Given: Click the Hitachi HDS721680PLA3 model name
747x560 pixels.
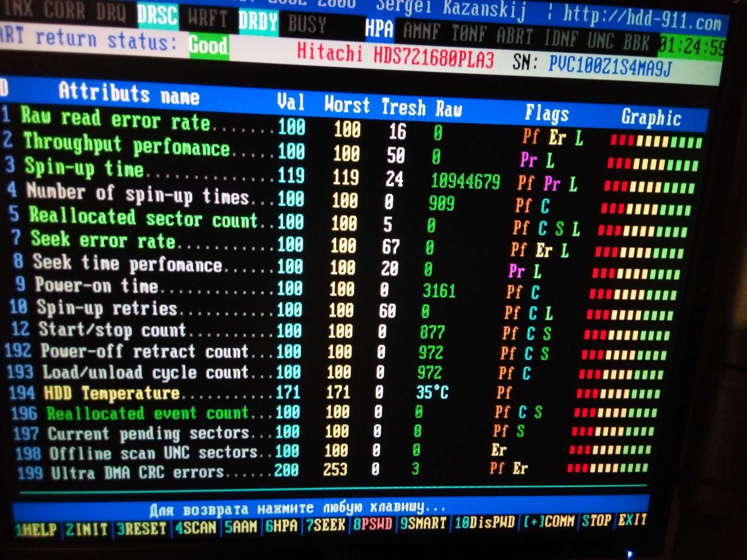Looking at the screenshot, I should tap(396, 56).
